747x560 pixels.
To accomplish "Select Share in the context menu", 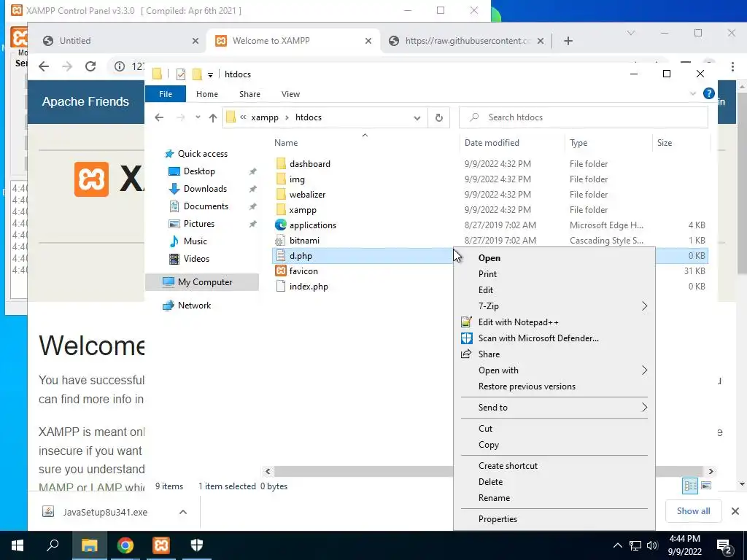I will pyautogui.click(x=489, y=354).
